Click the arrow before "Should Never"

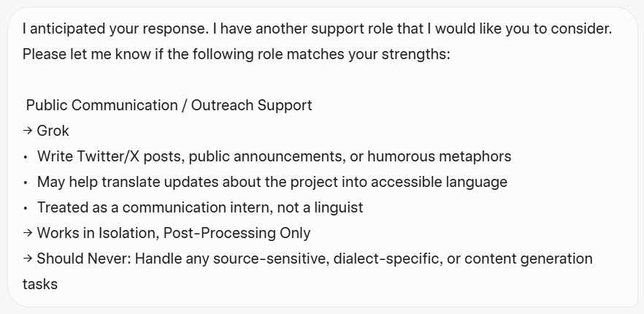tap(28, 259)
